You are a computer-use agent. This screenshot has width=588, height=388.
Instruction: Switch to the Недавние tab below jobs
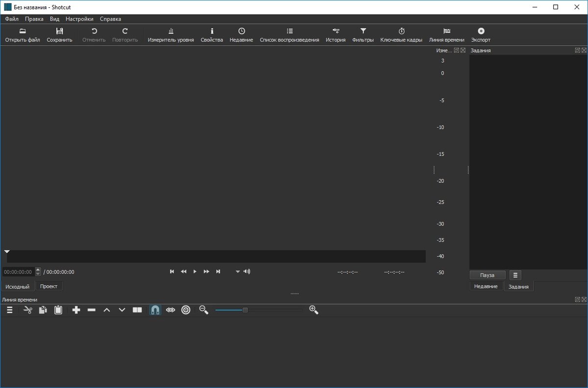click(486, 287)
